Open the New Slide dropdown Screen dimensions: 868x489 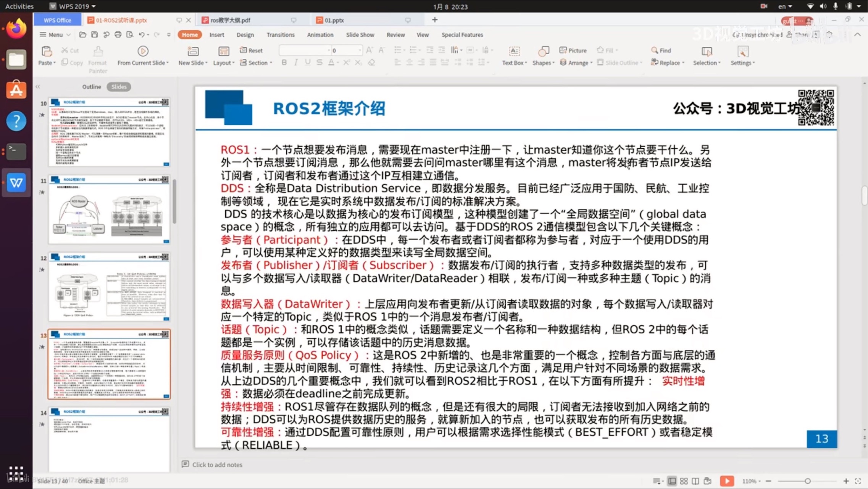(192, 56)
